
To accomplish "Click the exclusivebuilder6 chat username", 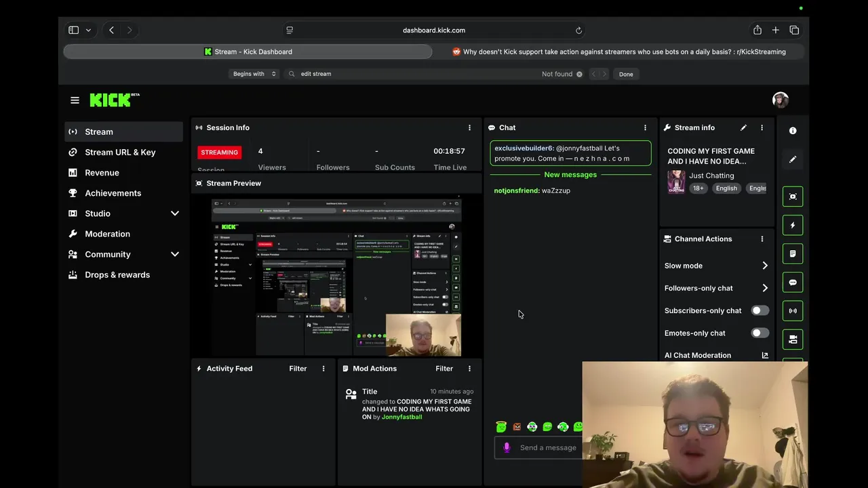I will 524,148.
